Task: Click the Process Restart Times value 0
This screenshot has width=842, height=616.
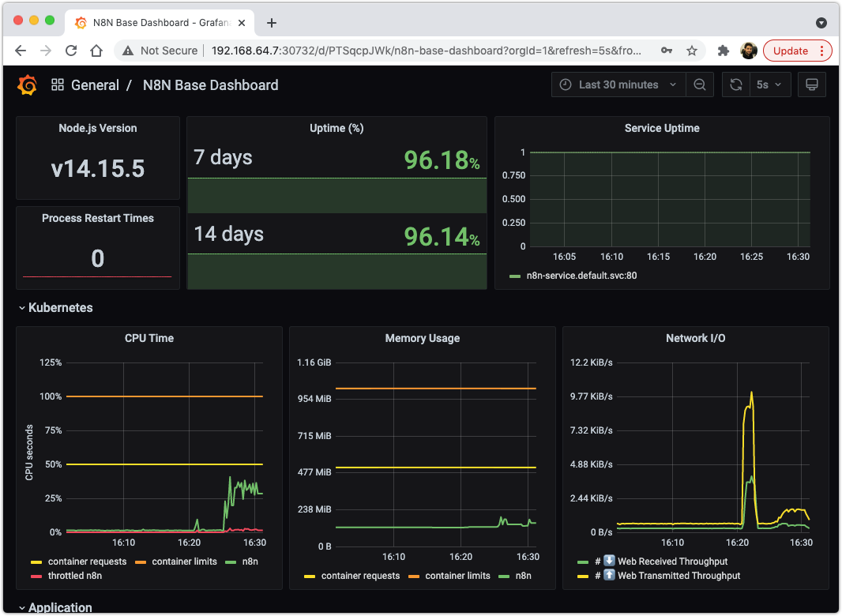Action: (x=98, y=259)
